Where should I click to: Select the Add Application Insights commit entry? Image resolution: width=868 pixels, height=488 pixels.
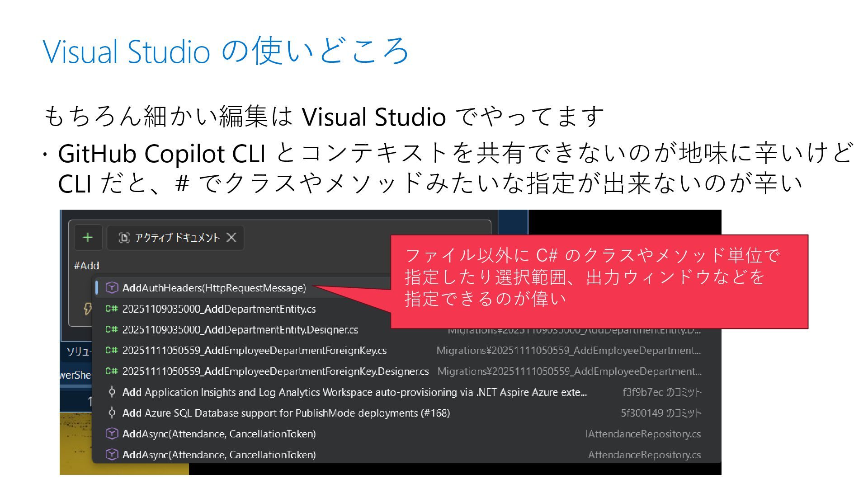pyautogui.click(x=354, y=392)
